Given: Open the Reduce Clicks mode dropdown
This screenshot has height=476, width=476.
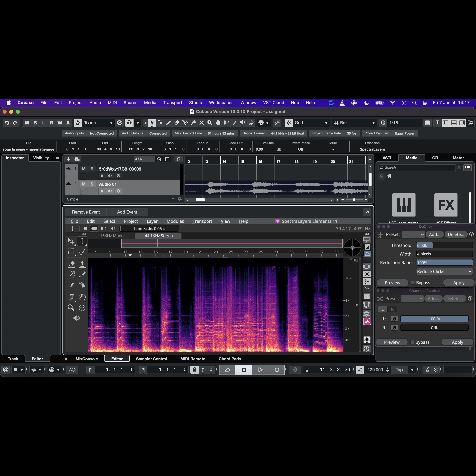Looking at the screenshot, I should [x=444, y=271].
